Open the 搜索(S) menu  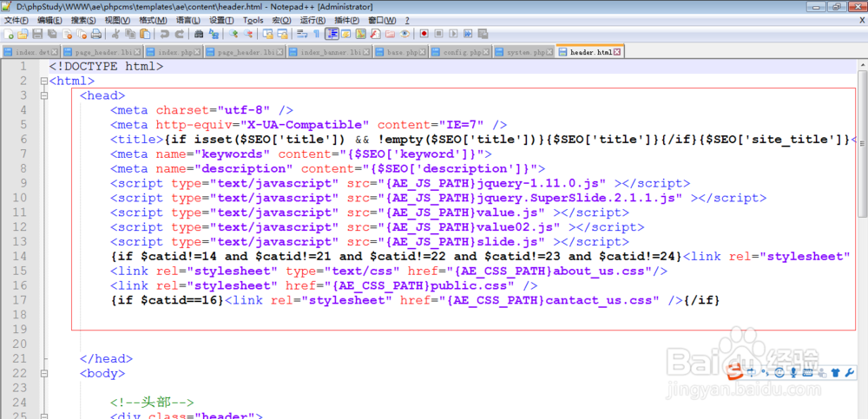83,20
